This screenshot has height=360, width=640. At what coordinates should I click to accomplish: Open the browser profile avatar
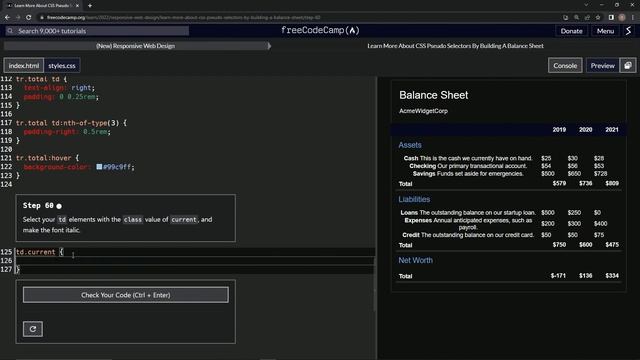(622, 18)
